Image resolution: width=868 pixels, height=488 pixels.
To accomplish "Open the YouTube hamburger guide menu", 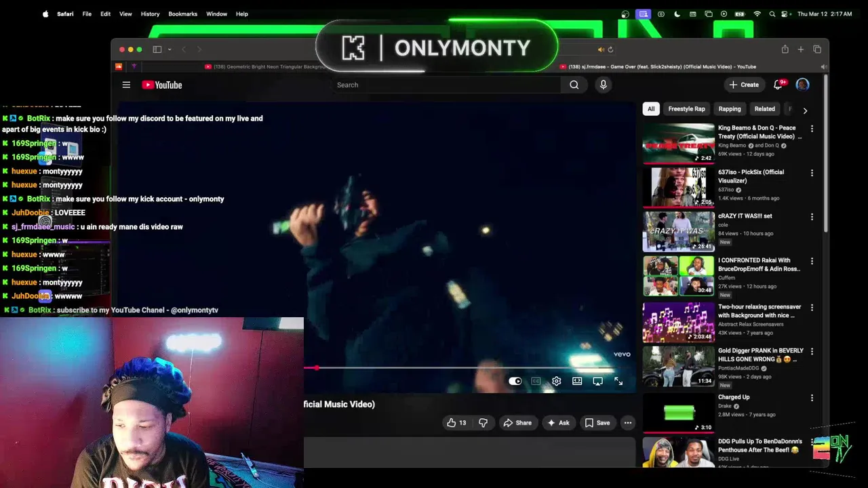I will 126,85.
